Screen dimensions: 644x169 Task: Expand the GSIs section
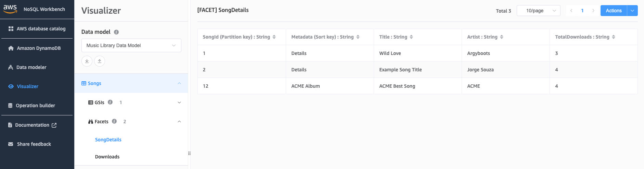179,102
